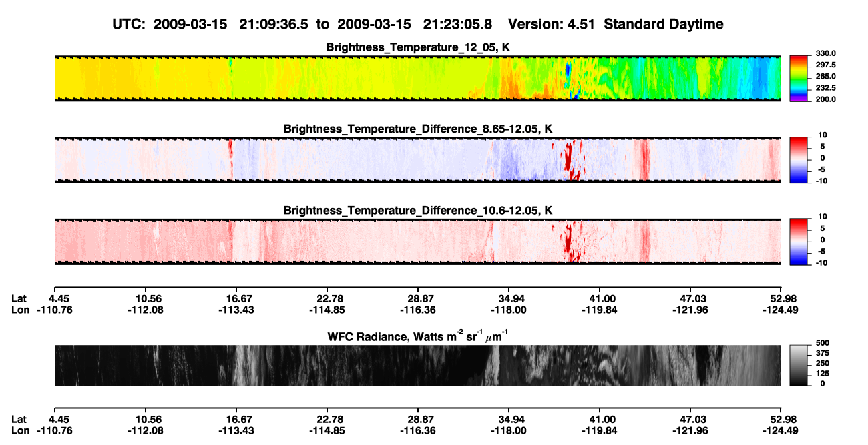Click the '330.0' colorbar tick label

click(x=826, y=53)
